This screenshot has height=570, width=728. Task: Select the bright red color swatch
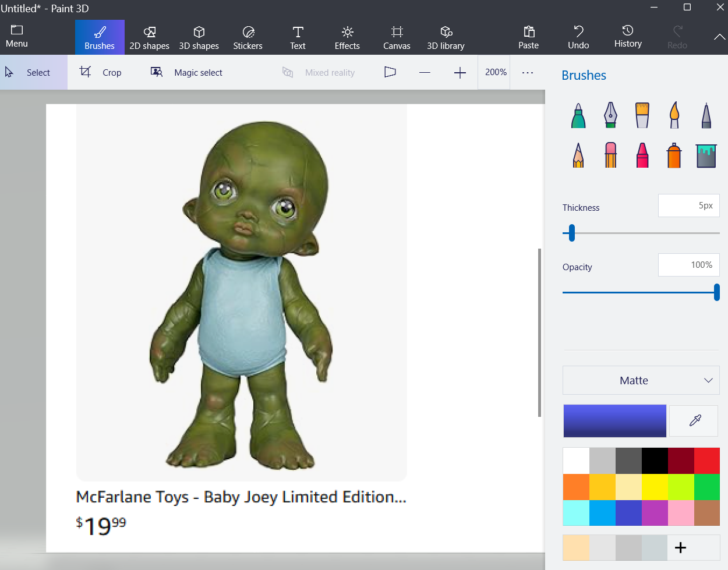pos(707,461)
